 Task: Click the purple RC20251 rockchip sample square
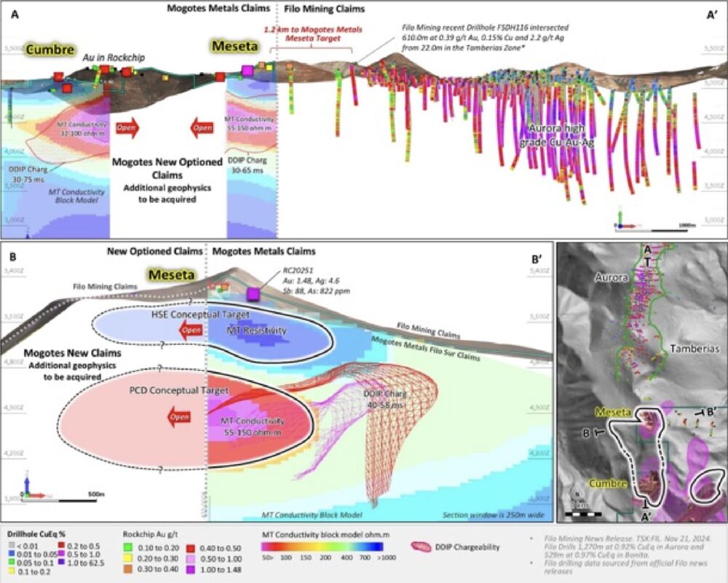(x=253, y=294)
